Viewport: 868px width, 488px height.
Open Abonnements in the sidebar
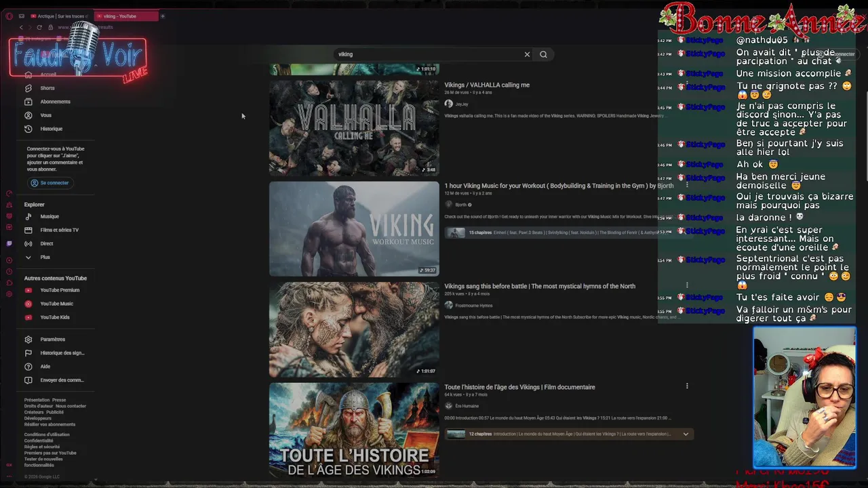point(55,102)
